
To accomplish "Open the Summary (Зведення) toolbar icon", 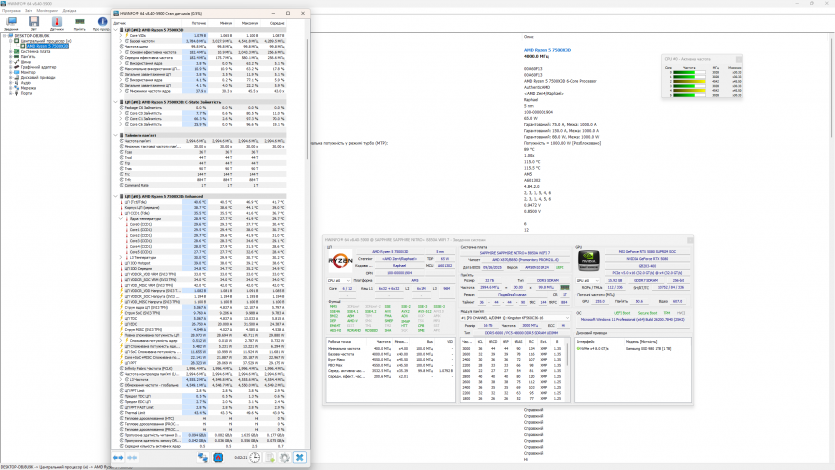I will click(x=13, y=22).
